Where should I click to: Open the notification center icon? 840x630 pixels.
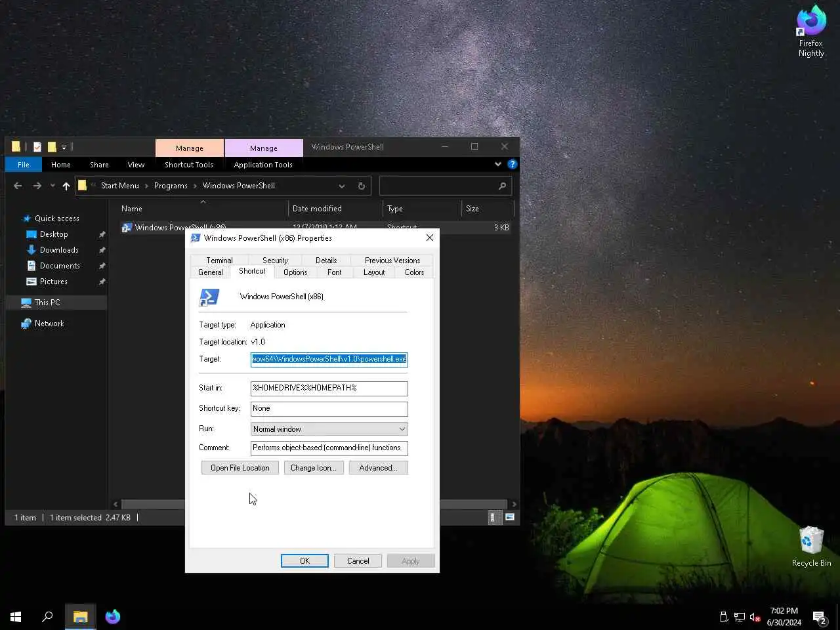tap(819, 617)
